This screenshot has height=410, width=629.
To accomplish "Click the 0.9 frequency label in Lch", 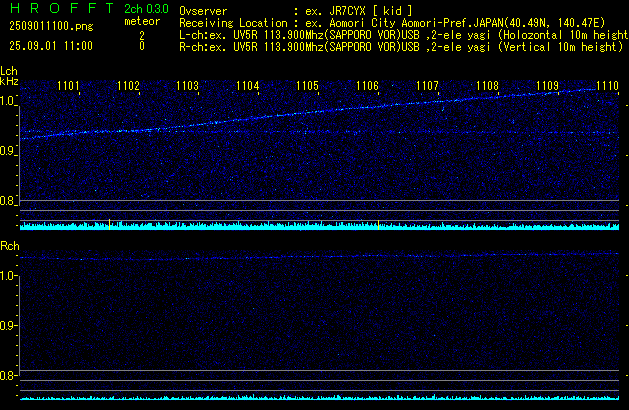I will click(x=7, y=151).
